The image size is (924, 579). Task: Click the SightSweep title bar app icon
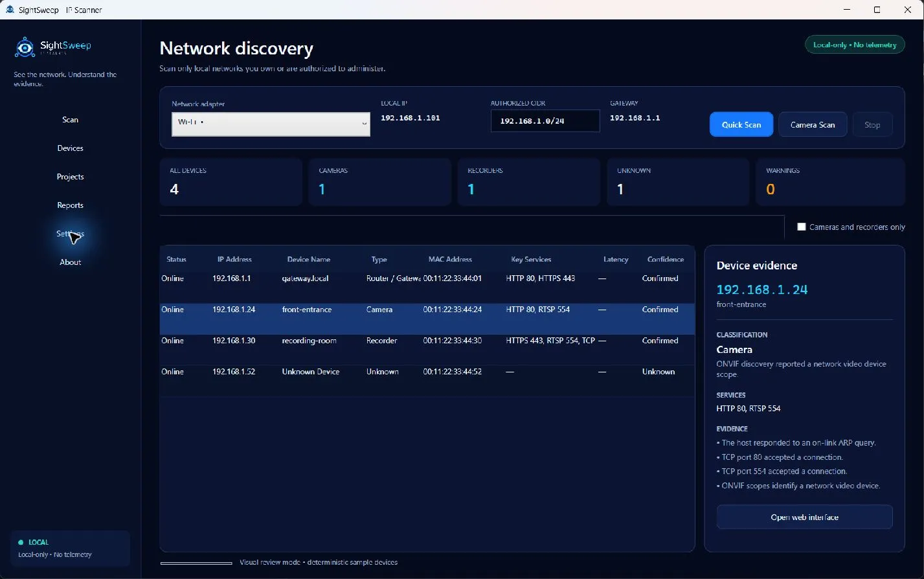(x=10, y=10)
